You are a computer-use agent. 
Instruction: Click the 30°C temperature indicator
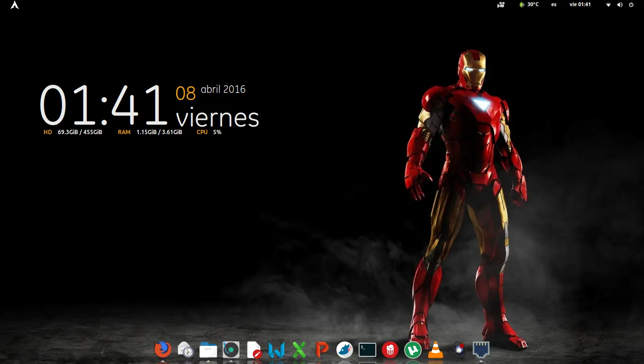tap(529, 4)
